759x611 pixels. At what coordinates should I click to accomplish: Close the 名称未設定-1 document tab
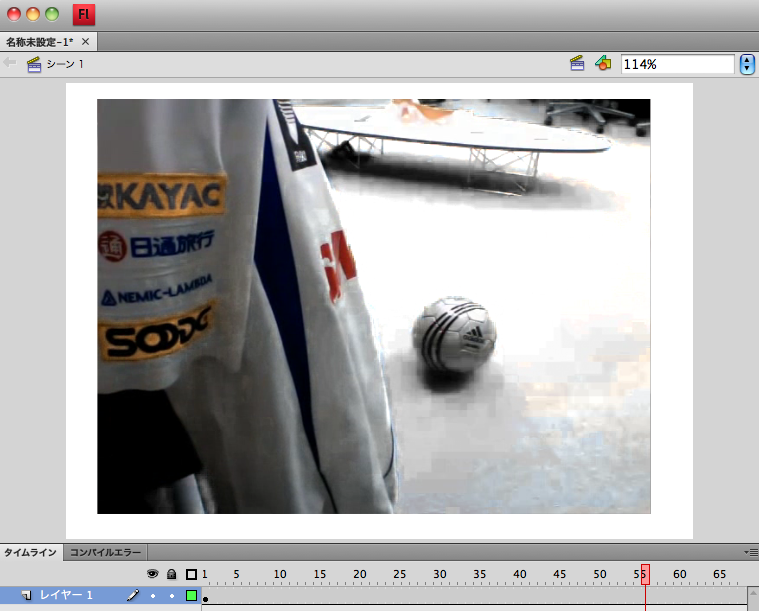(x=85, y=42)
